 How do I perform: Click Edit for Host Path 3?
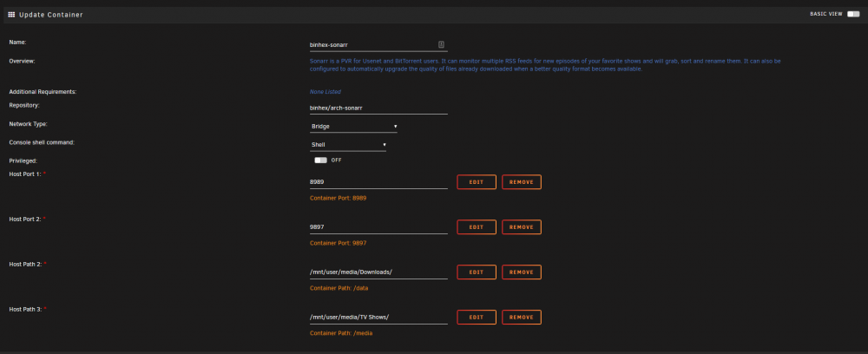point(476,317)
